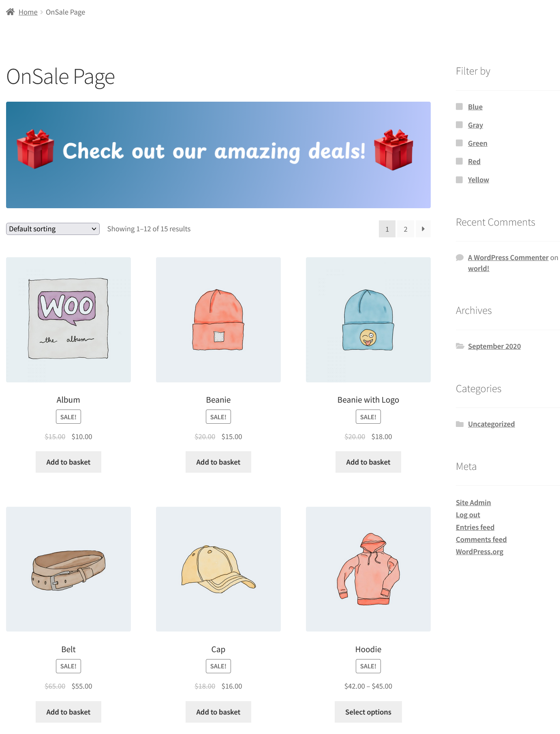This screenshot has height=734, width=560.
Task: Click the left red gift box on banner
Action: click(35, 149)
